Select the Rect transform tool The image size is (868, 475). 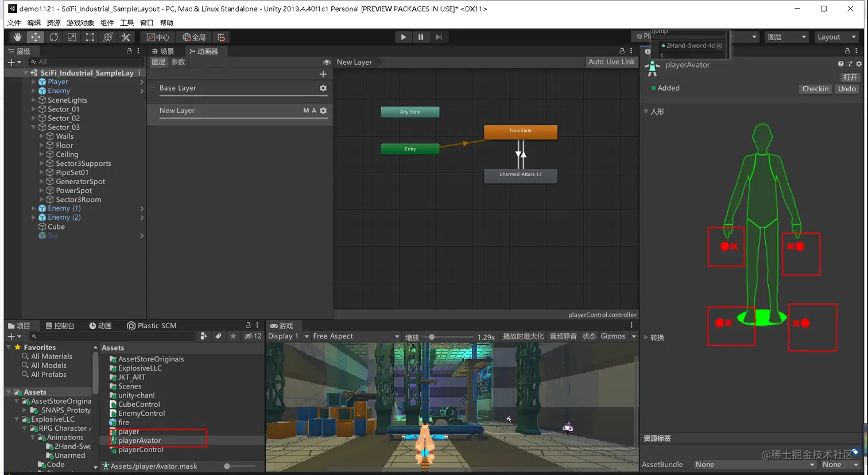[x=90, y=37]
